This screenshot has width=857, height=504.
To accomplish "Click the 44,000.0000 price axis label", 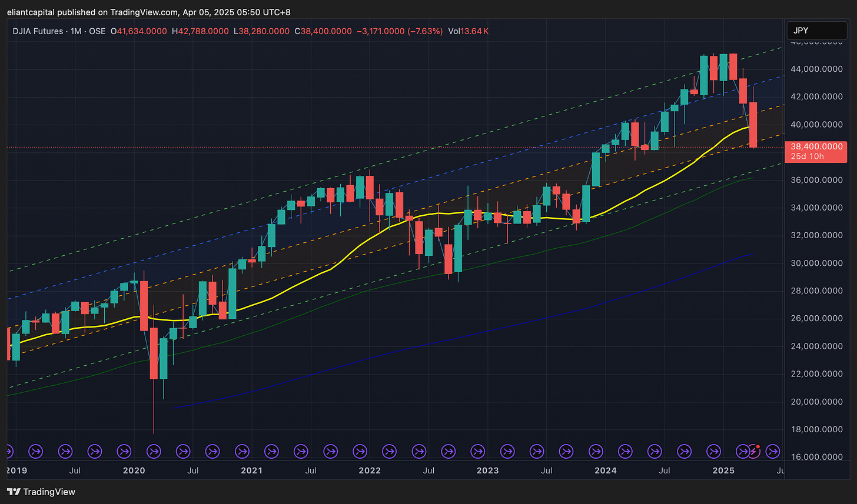I will click(816, 69).
